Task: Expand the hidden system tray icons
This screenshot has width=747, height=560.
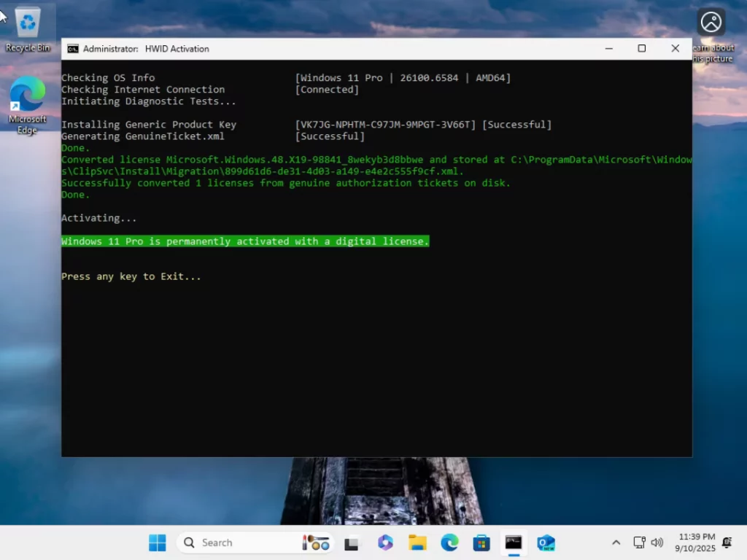Action: [616, 542]
